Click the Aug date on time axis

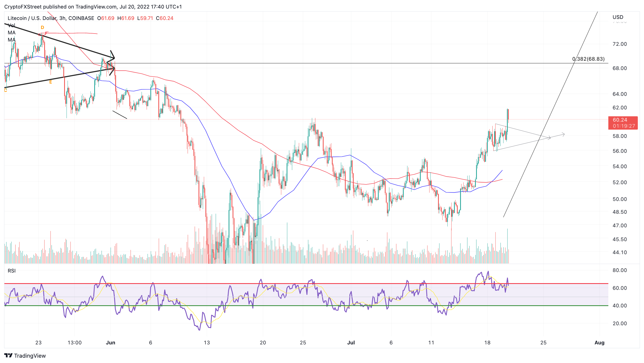point(599,343)
